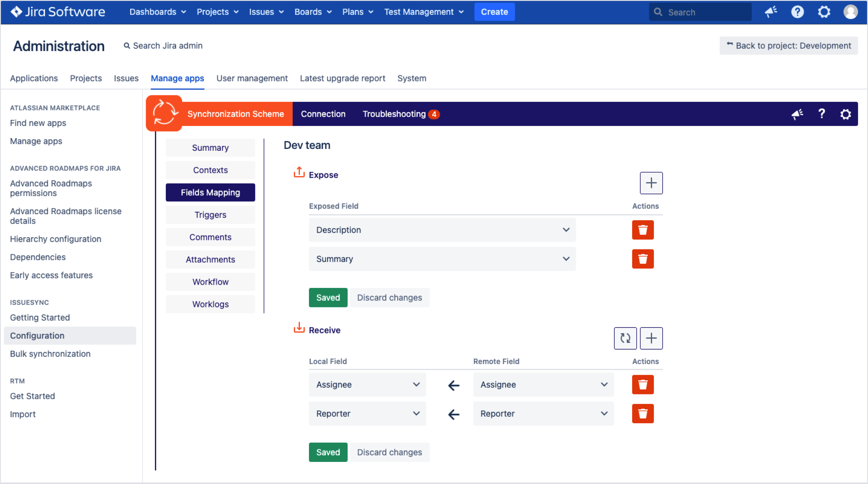Add new Receive mapping with plus
The height and width of the screenshot is (484, 868).
tap(651, 338)
